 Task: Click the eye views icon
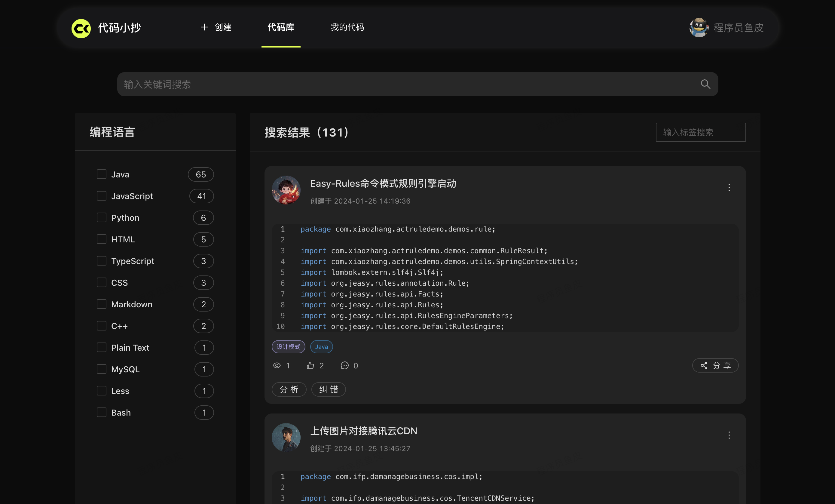(x=277, y=365)
